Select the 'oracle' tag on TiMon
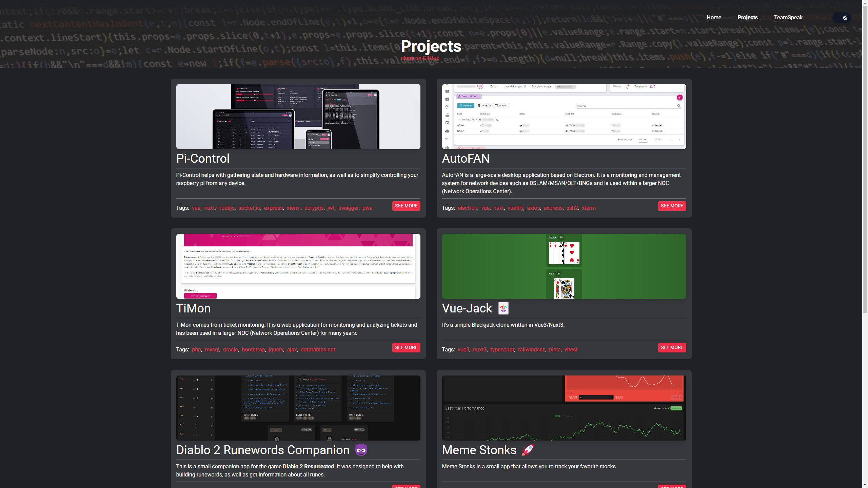This screenshot has width=868, height=488. 230,350
